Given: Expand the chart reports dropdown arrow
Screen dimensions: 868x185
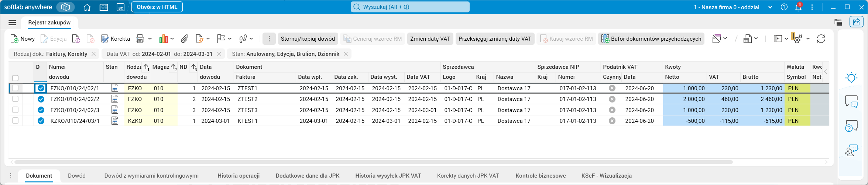Looking at the screenshot, I should (172, 39).
